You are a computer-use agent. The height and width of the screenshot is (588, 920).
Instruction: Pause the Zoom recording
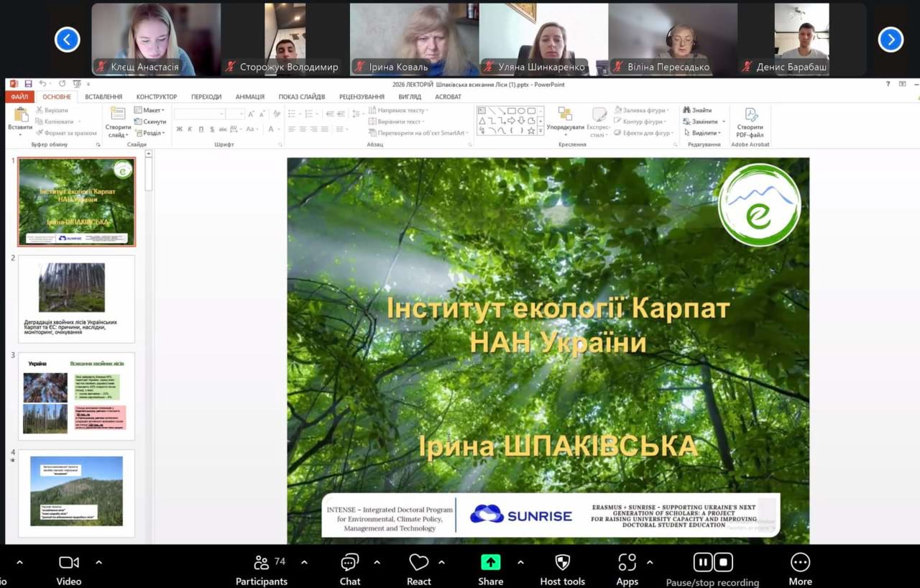click(x=702, y=562)
